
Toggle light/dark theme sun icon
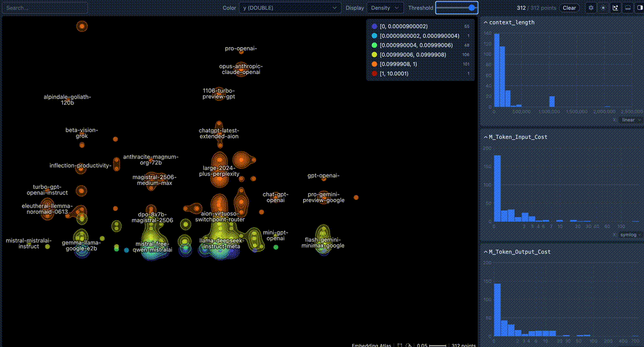point(603,8)
